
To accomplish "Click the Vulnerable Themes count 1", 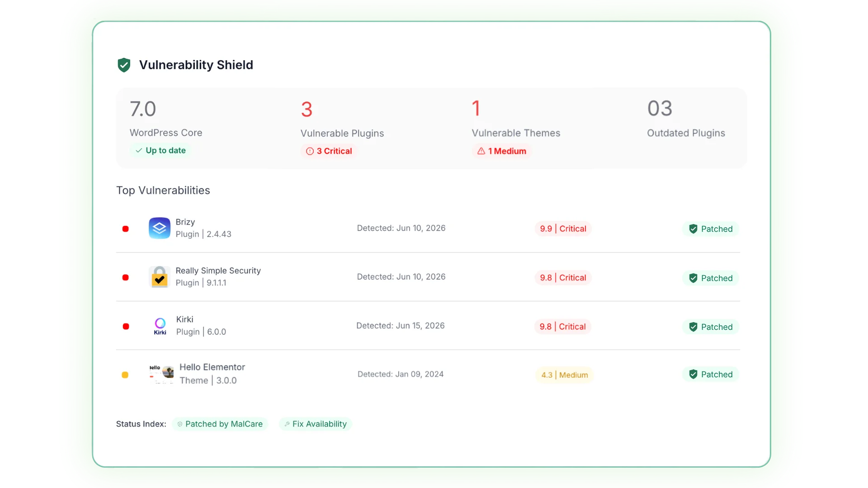I will pos(476,108).
